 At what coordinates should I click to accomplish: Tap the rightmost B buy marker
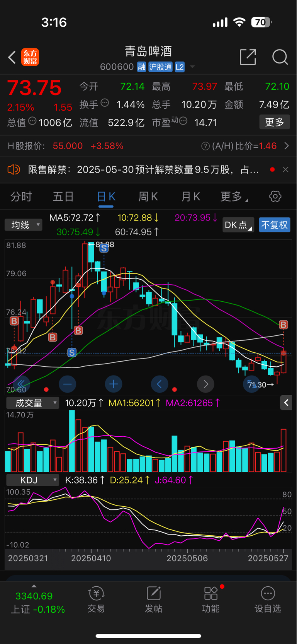(283, 325)
